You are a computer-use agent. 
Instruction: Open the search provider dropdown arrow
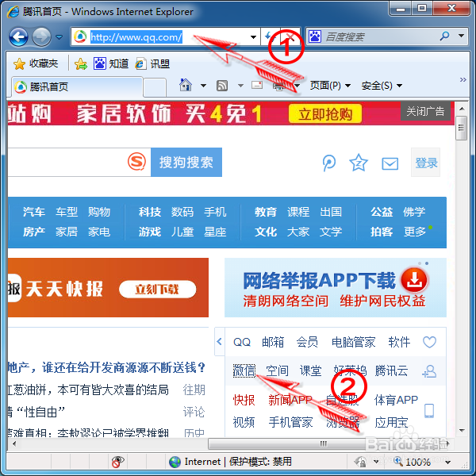coord(462,36)
